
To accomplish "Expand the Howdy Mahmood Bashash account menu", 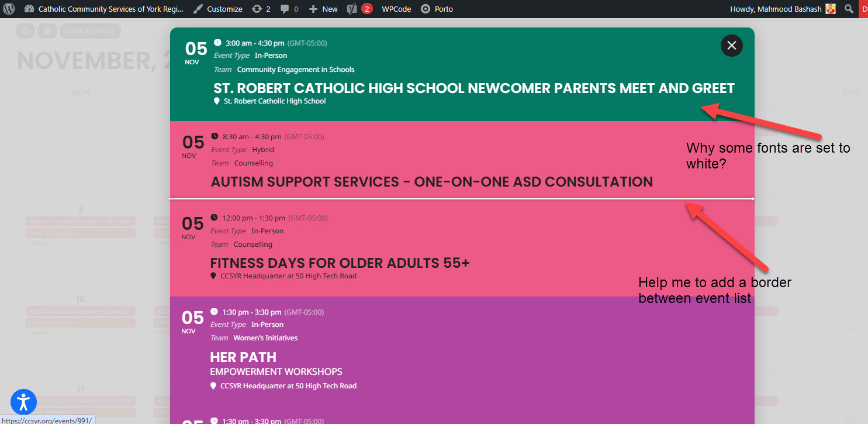I will [776, 9].
